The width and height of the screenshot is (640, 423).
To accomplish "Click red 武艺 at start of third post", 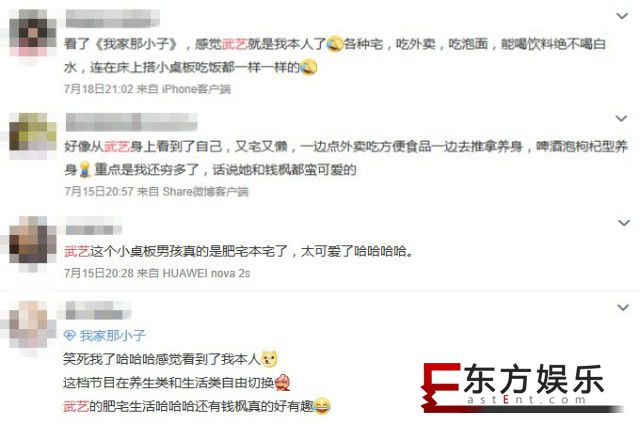I will [x=77, y=251].
